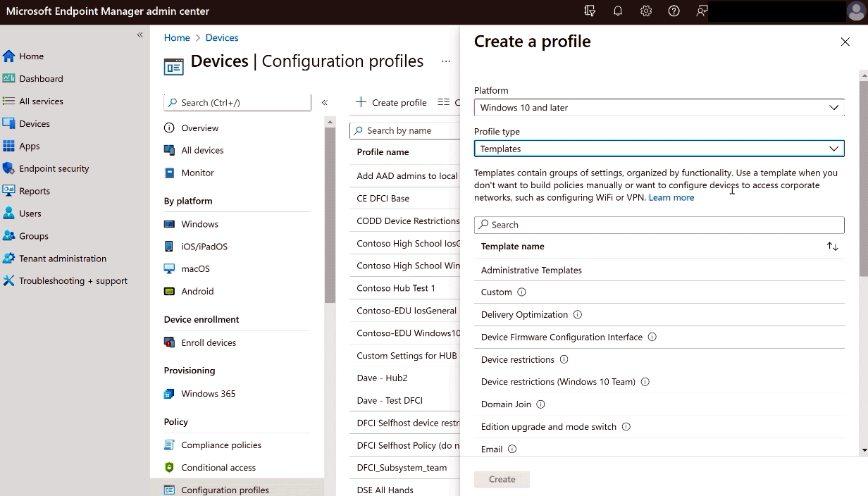868x496 pixels.
Task: Expand the Platform dropdown
Action: [x=659, y=108]
